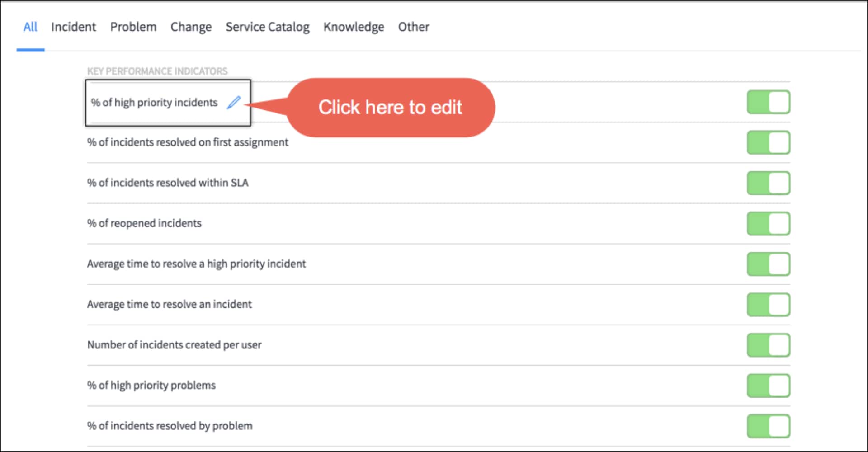868x452 pixels.
Task: Go to the Change tab
Action: 191,27
